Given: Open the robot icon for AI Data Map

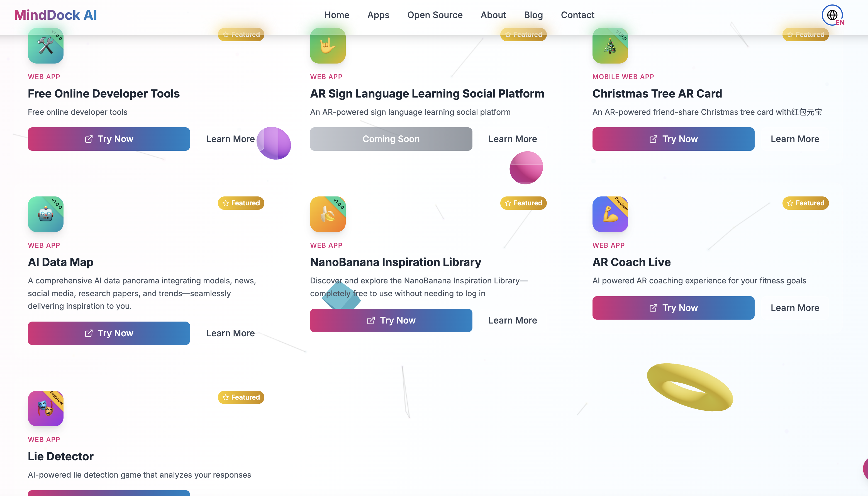Looking at the screenshot, I should pyautogui.click(x=45, y=214).
